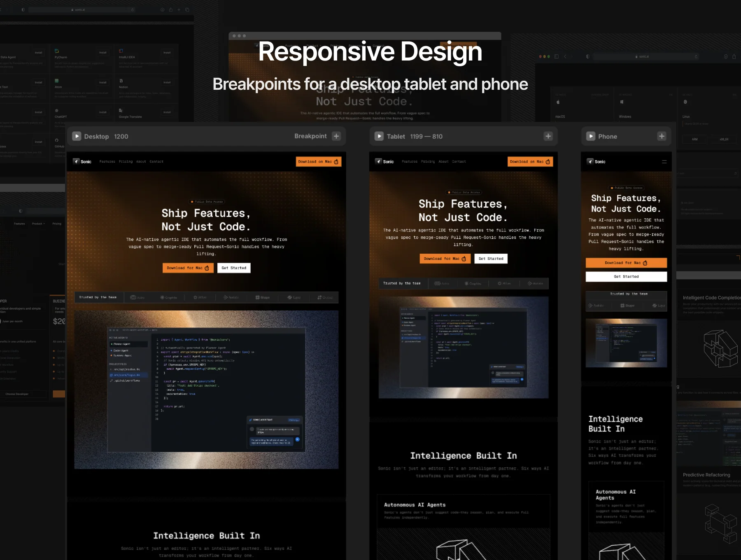Image resolution: width=741 pixels, height=560 pixels.
Task: Click Get Started in Desktop hero
Action: (234, 268)
